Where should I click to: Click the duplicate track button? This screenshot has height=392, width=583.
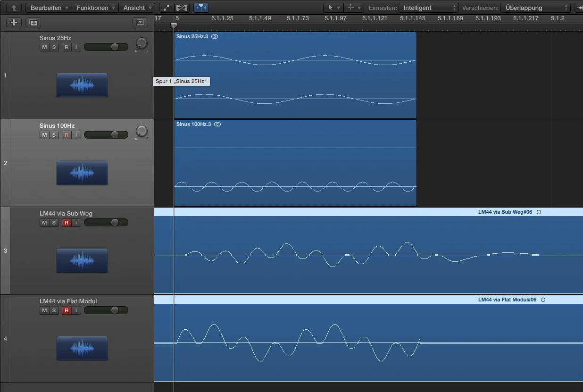(x=33, y=22)
